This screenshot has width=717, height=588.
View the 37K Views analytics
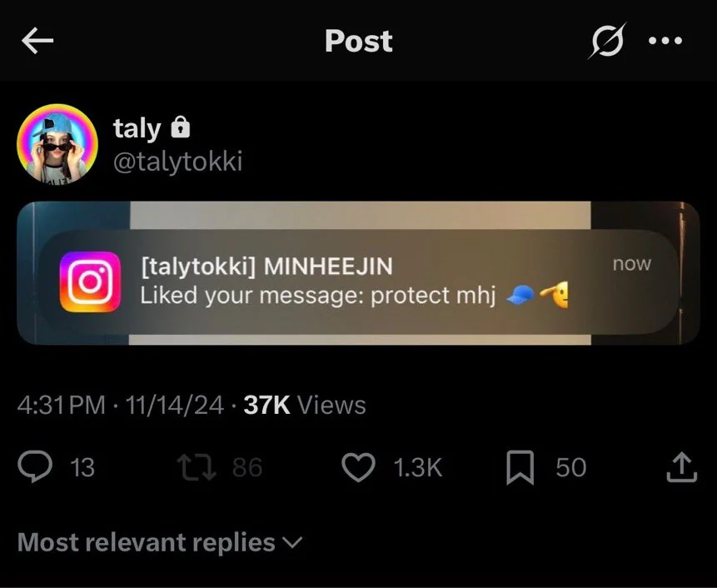[x=305, y=406]
